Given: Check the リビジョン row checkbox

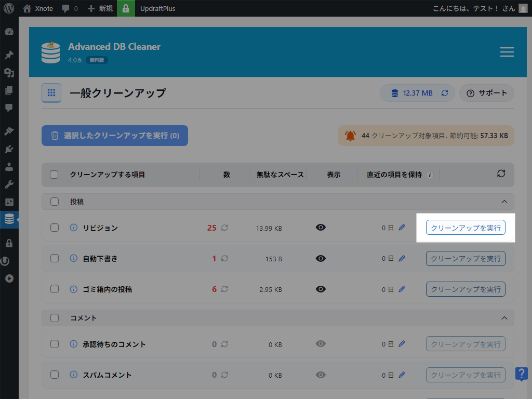Looking at the screenshot, I should point(54,228).
